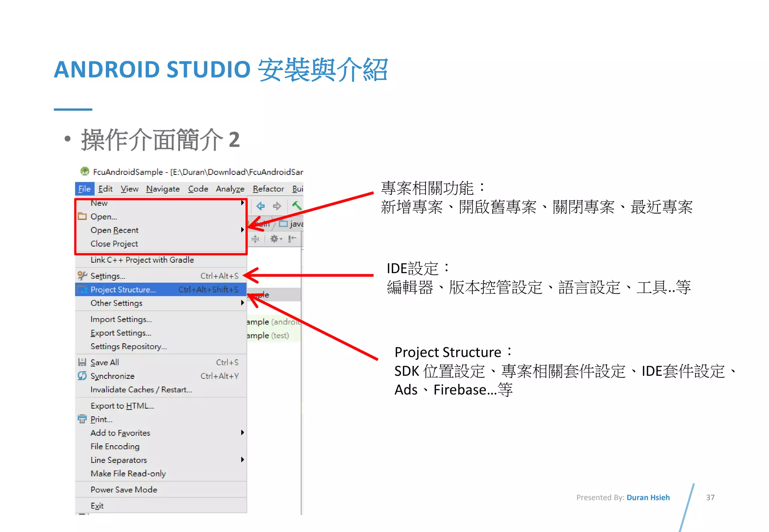Select Link C++ Project with Gradle
769x532 pixels.
point(161,260)
